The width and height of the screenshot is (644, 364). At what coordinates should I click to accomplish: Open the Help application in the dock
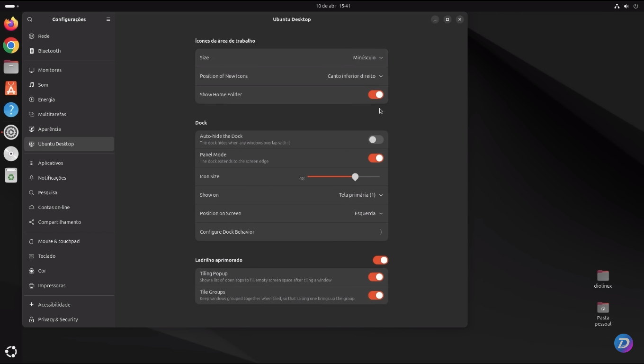point(10,109)
